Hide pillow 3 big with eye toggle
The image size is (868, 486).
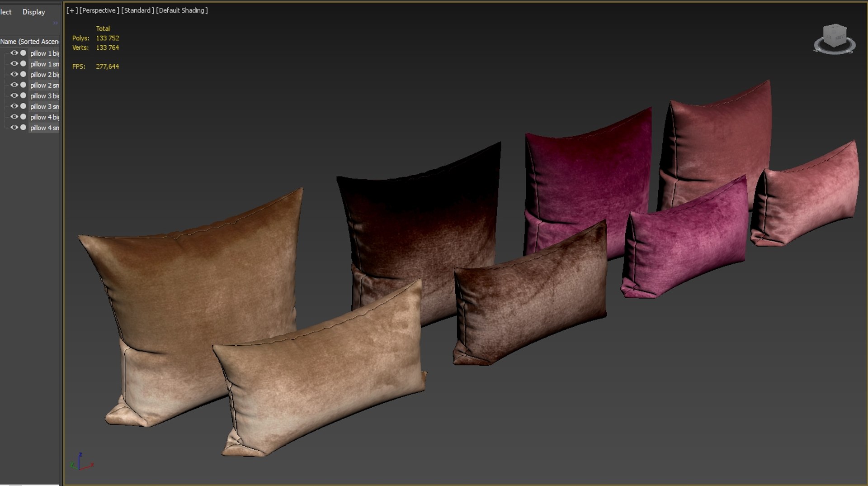point(14,95)
